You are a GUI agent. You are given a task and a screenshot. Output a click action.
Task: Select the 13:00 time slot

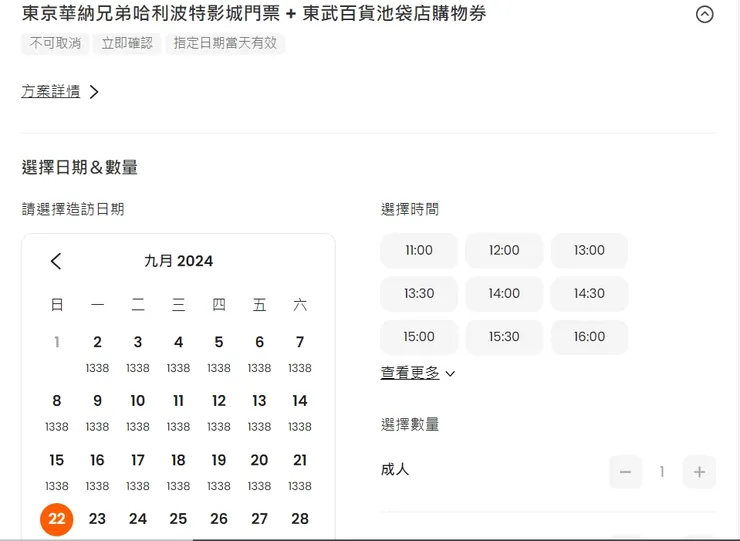(589, 250)
